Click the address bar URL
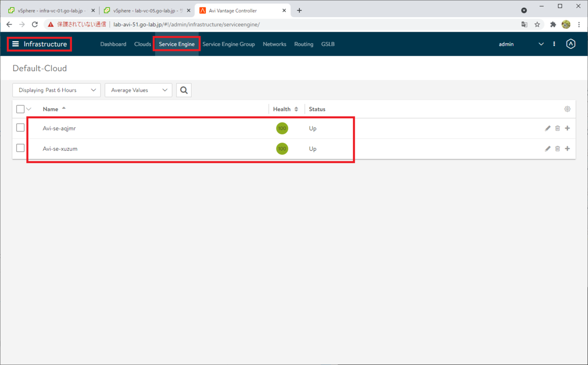This screenshot has height=365, width=588. [186, 24]
